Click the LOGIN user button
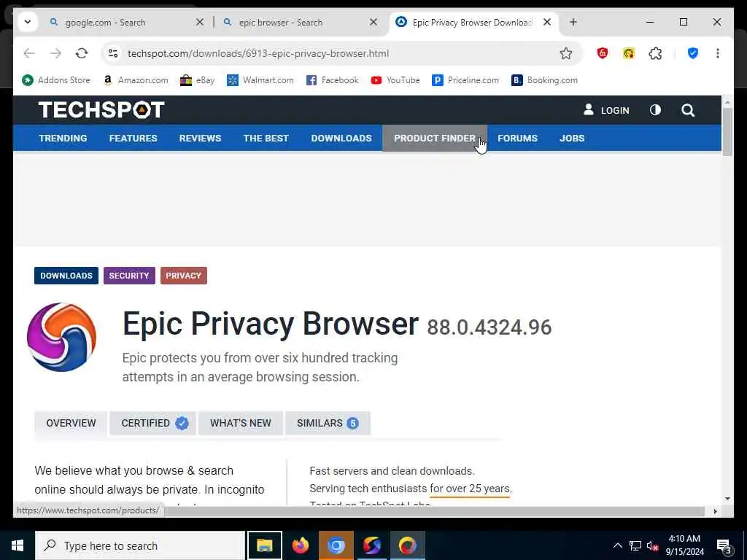Screen dimensions: 747x560 pos(606,110)
